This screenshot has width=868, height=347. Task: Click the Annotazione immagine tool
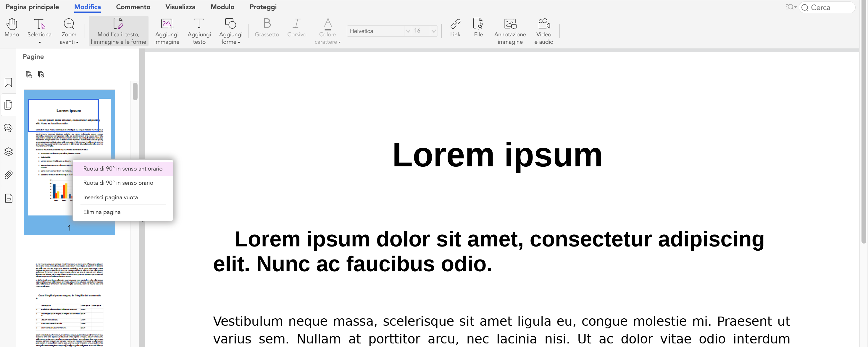(x=510, y=30)
